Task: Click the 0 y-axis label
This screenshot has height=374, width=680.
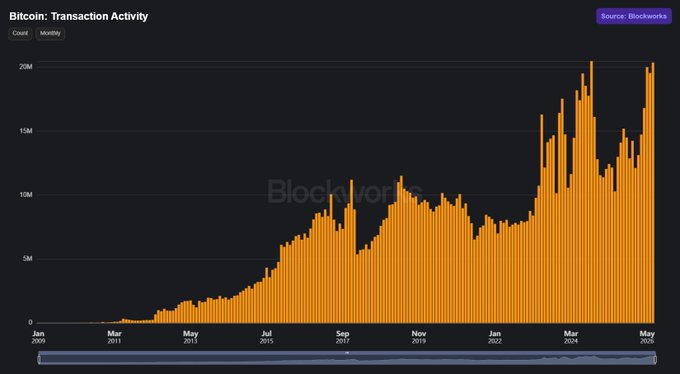Action: [31, 322]
